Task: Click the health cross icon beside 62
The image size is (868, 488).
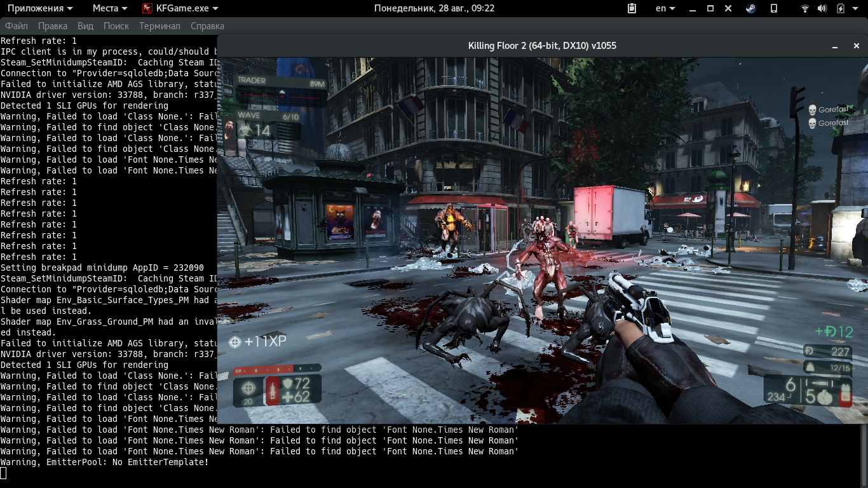Action: coord(288,398)
